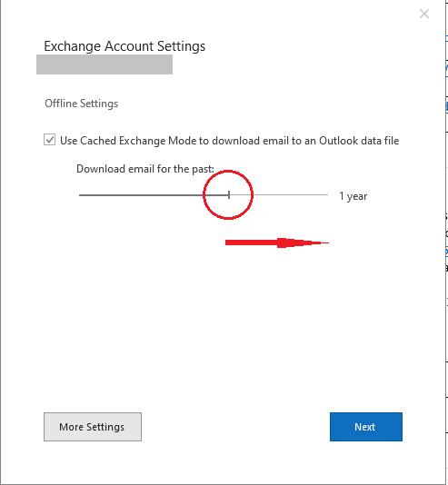Screen dimensions: 448x485
Task: Open More Settings
Action: (93, 427)
